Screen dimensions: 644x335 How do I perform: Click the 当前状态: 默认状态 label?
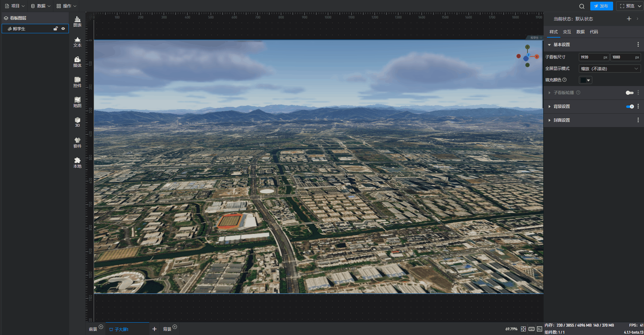point(573,19)
